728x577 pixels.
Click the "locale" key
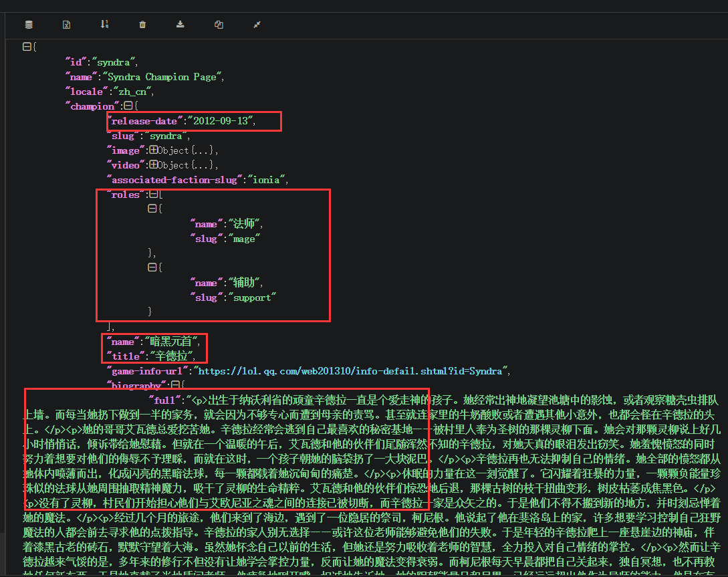[87, 92]
